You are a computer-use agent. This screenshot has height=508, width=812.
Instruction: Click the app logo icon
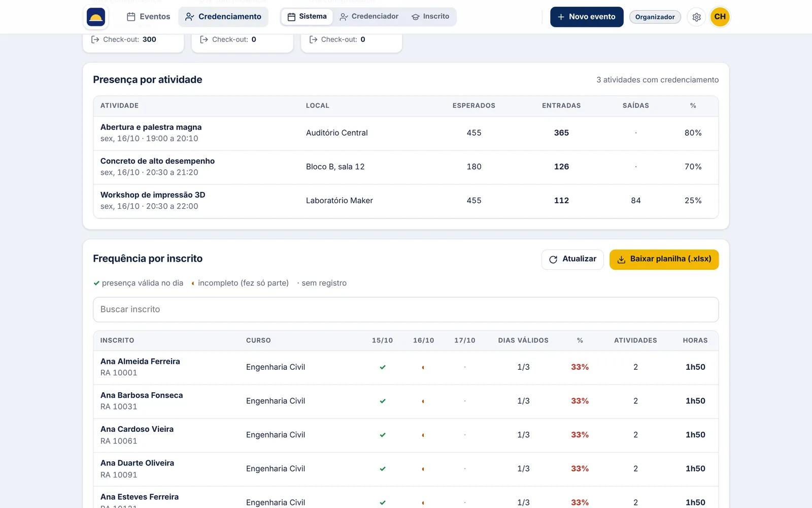[96, 17]
